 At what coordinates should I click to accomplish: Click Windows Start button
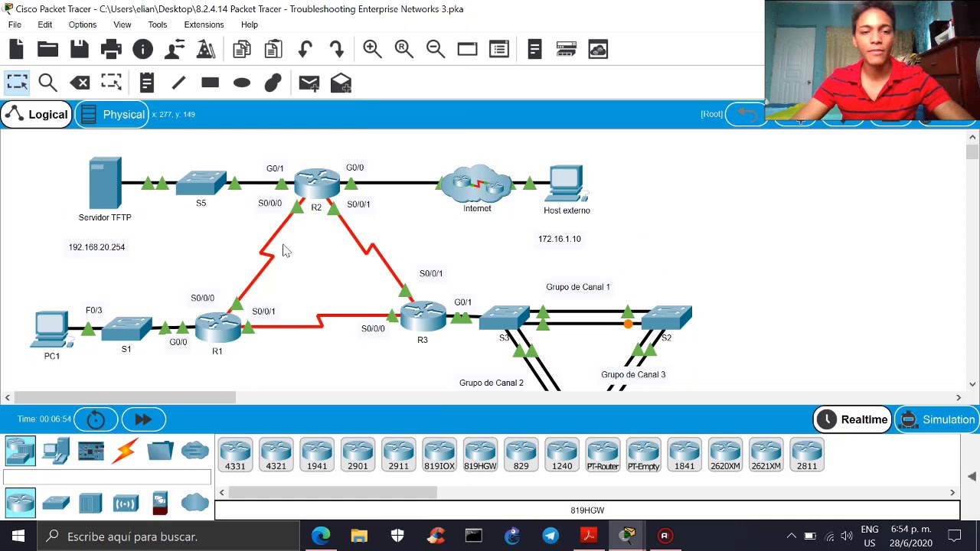coord(18,536)
